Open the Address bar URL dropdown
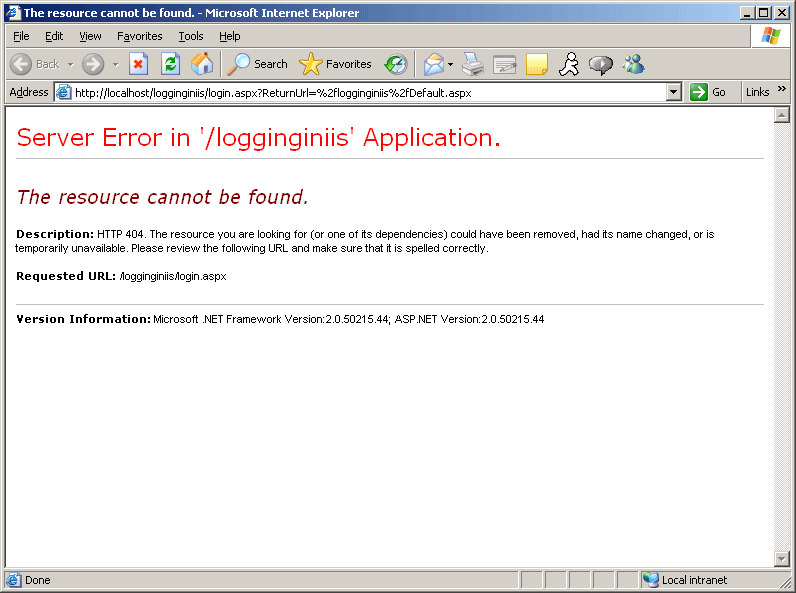The width and height of the screenshot is (796, 593). pos(673,92)
